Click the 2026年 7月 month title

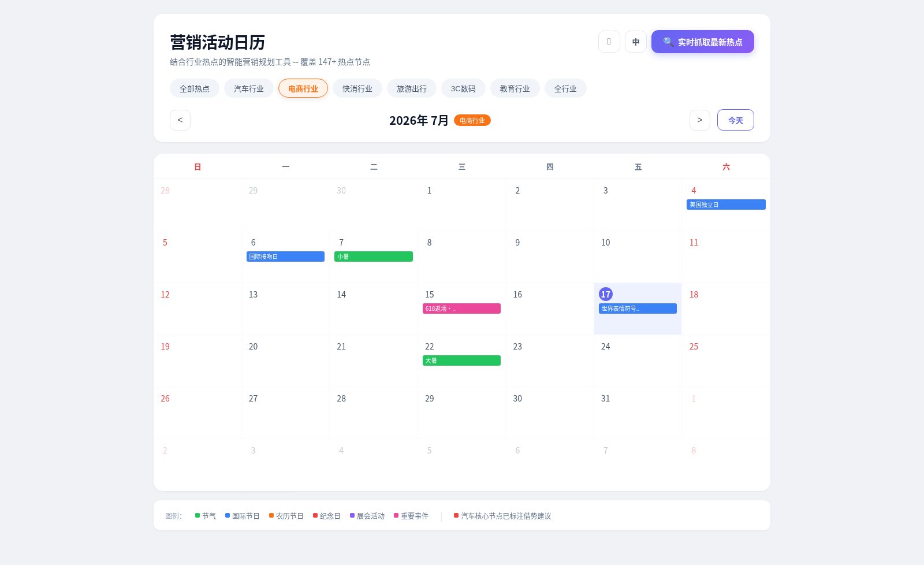(x=419, y=120)
